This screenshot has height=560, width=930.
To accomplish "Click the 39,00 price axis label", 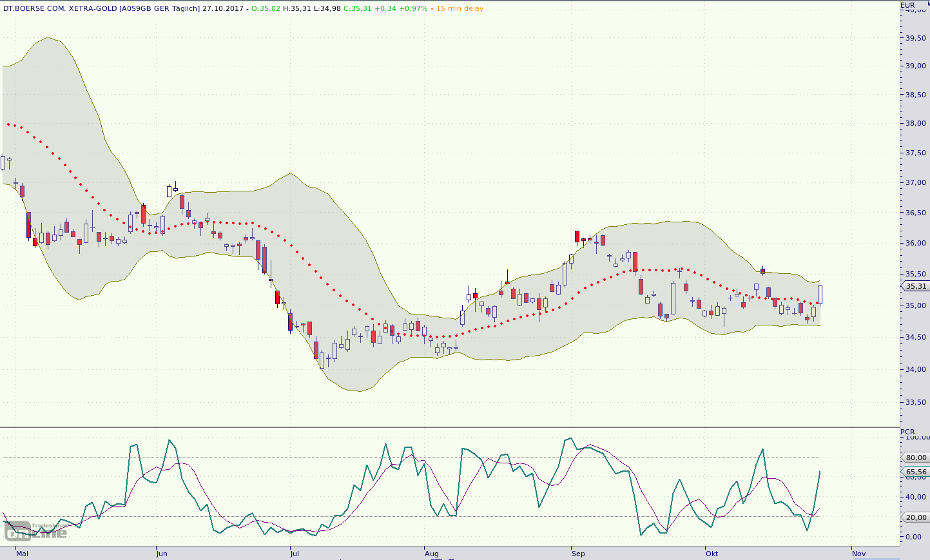I will click(916, 66).
